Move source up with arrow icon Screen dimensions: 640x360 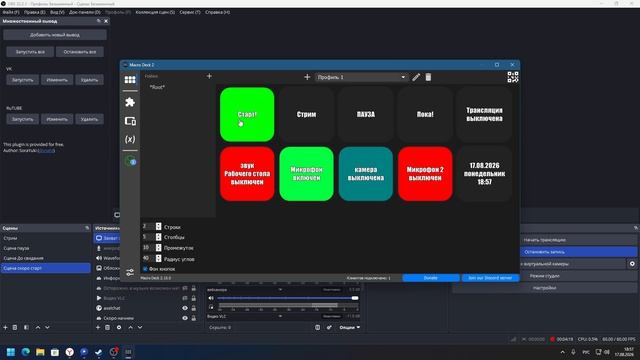pyautogui.click(x=131, y=327)
